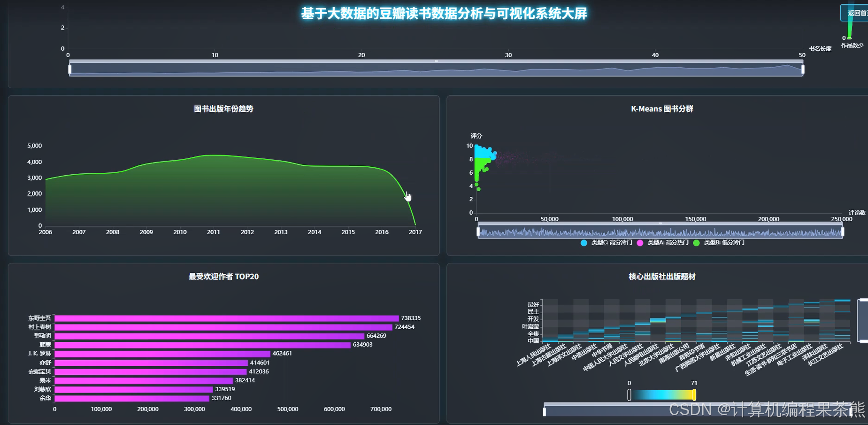Screen dimensions: 868x425
Task: Click the heatmap color range handle at 0
Action: coord(629,395)
